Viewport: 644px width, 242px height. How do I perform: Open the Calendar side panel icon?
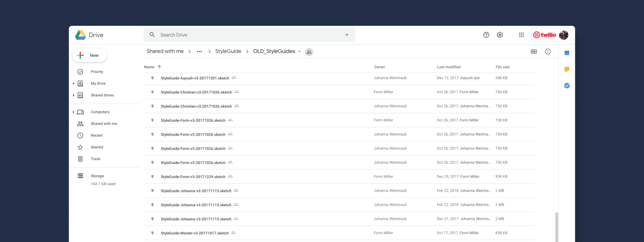coord(567,53)
